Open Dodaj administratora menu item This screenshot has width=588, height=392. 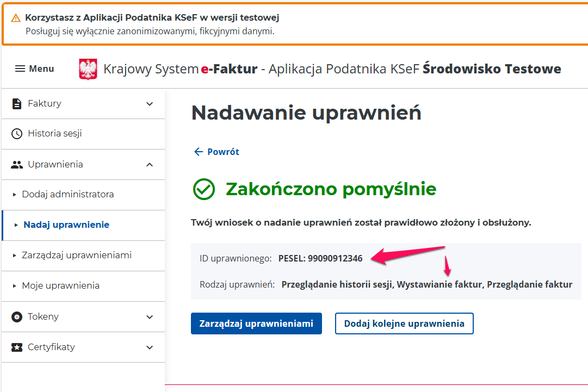[x=67, y=194]
